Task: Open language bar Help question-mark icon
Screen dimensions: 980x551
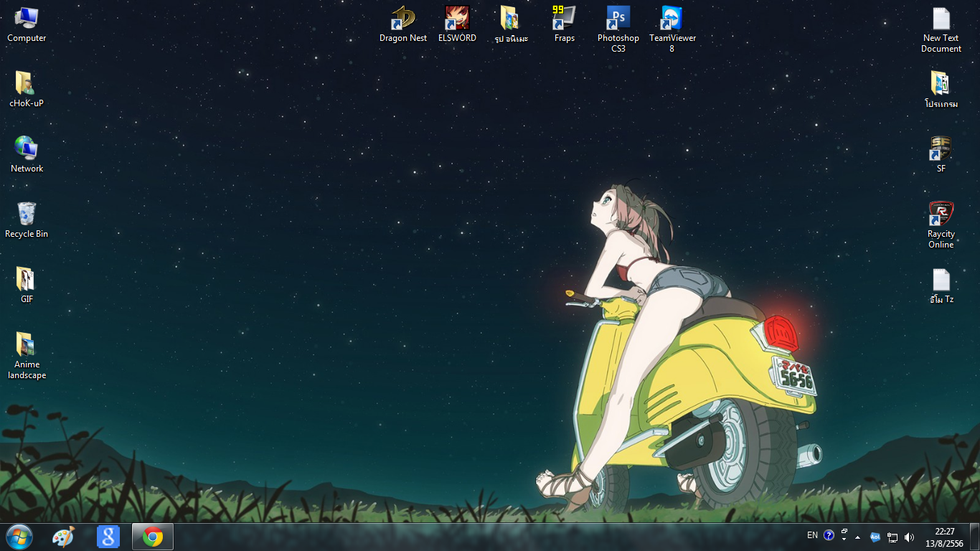Action: pos(829,535)
